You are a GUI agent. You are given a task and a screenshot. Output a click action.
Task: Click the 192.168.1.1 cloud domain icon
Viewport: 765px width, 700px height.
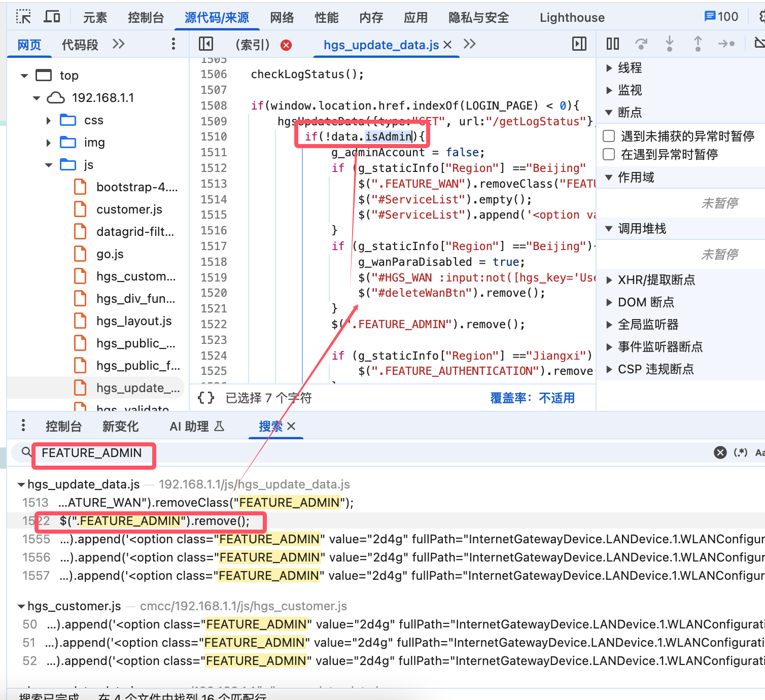[x=56, y=98]
